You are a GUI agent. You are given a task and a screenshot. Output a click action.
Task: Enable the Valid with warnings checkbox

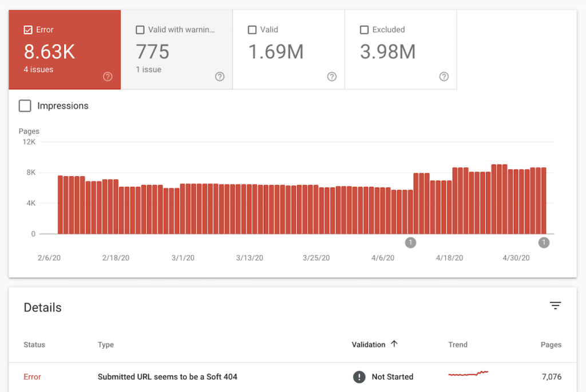point(140,30)
